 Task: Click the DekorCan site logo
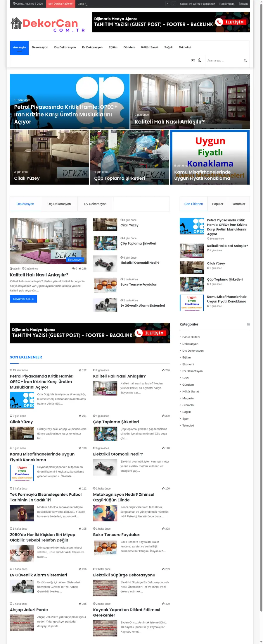click(48, 25)
